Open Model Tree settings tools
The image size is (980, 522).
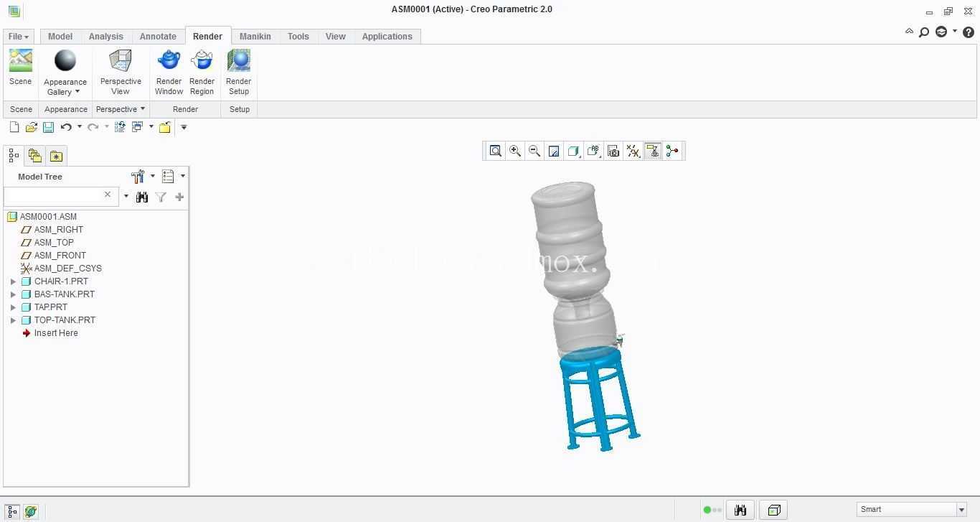pyautogui.click(x=138, y=176)
